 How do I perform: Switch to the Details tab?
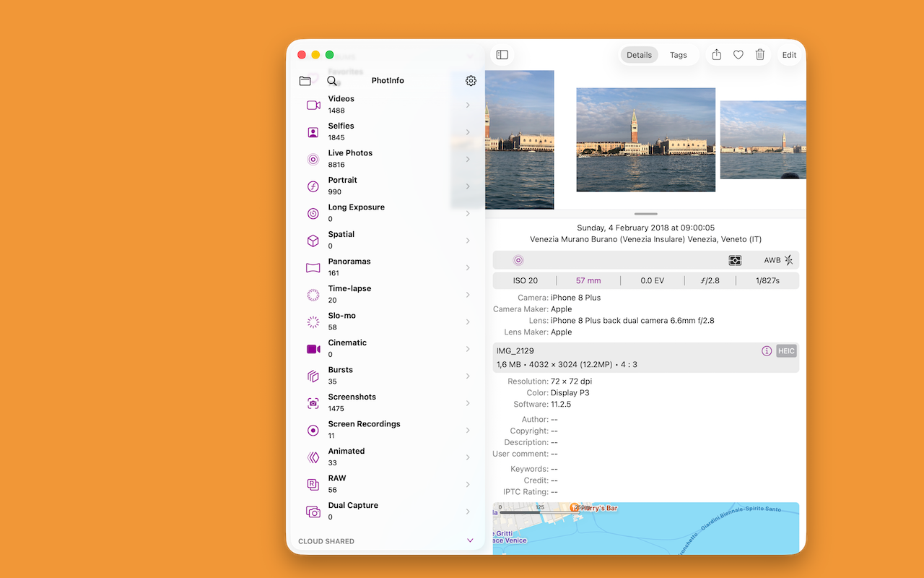click(x=639, y=55)
